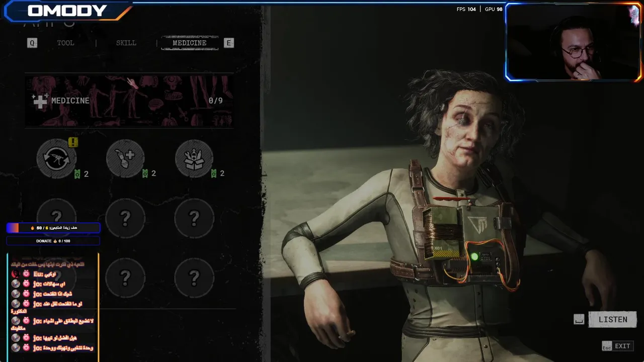This screenshot has width=644, height=362.
Task: Select the locked skill below syringe swap
Action: click(56, 218)
